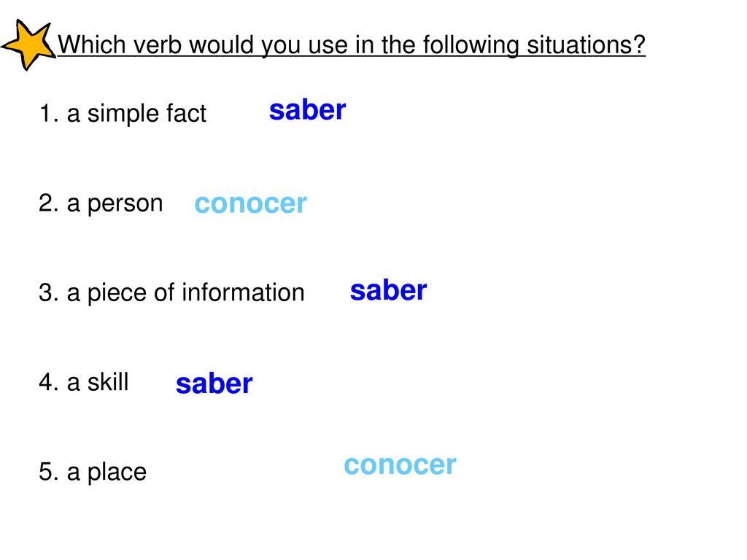This screenshot has height=560, width=747.
Task: Click the word 'skill' in item 4
Action: point(108,382)
